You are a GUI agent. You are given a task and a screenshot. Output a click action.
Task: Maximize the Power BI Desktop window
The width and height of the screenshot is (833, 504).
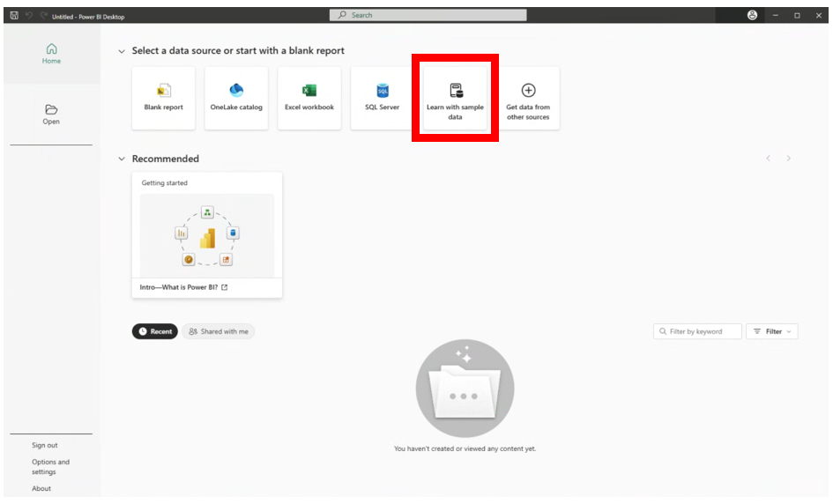click(x=797, y=15)
